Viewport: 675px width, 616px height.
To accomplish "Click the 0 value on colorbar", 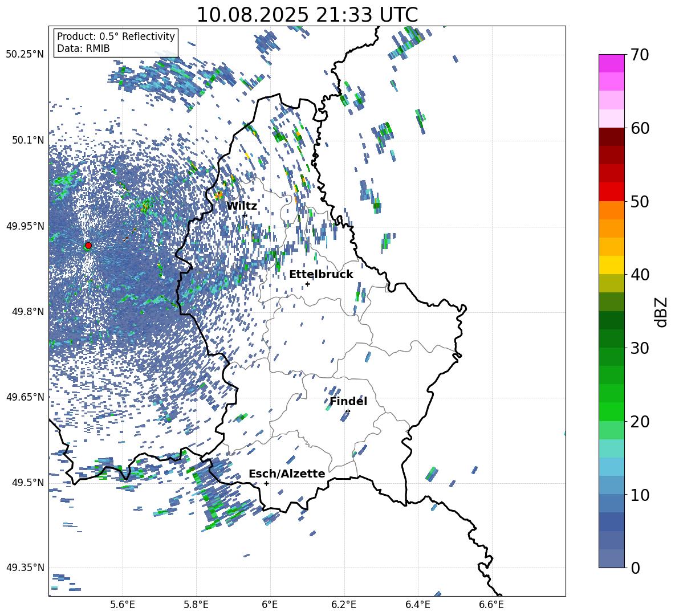I will click(x=635, y=568).
